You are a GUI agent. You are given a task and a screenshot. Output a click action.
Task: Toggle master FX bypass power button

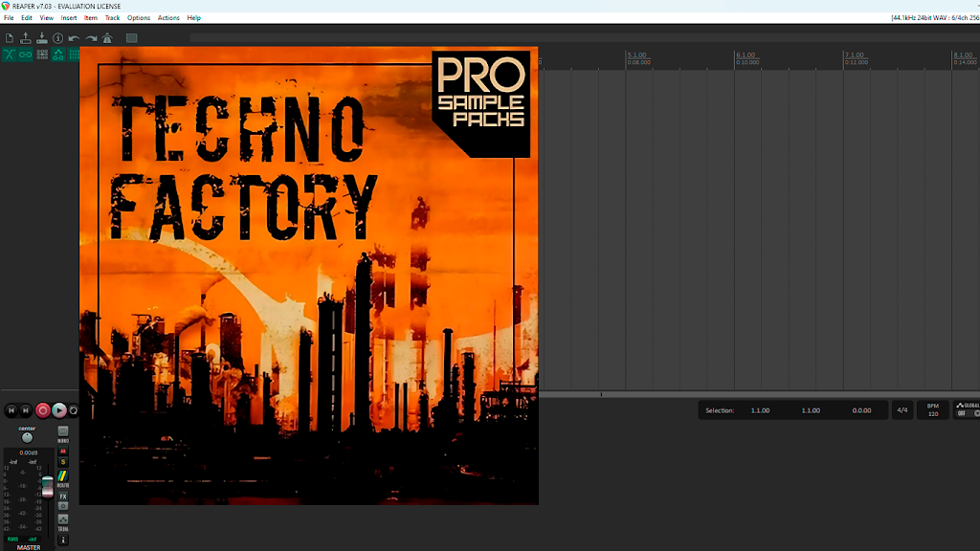(x=63, y=506)
